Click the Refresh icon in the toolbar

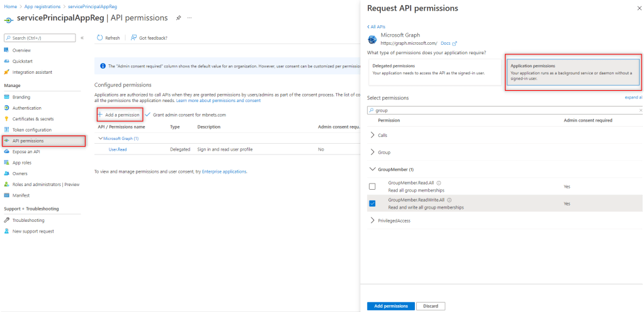pyautogui.click(x=100, y=38)
